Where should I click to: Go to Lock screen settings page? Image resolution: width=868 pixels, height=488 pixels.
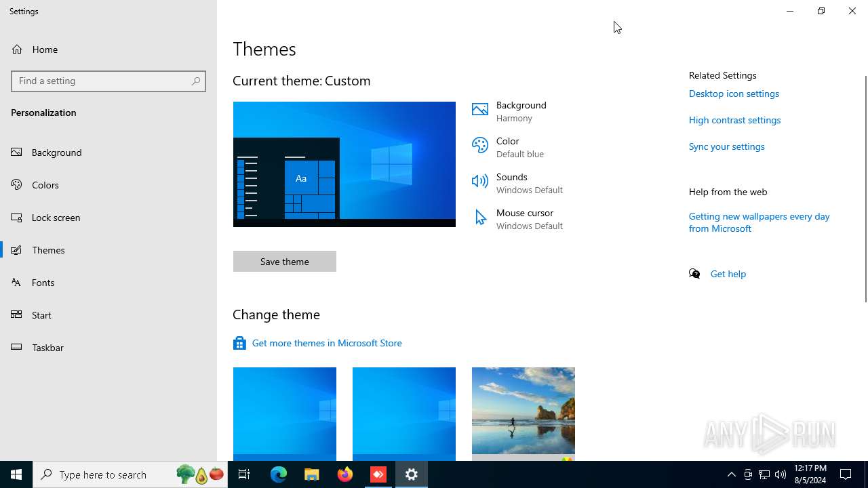[x=108, y=218]
